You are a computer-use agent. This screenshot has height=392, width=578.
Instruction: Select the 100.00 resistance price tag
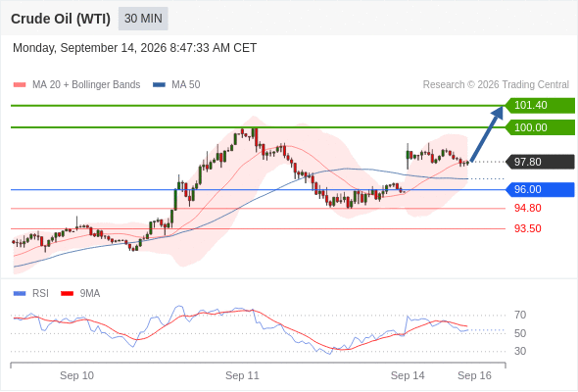[x=540, y=127]
